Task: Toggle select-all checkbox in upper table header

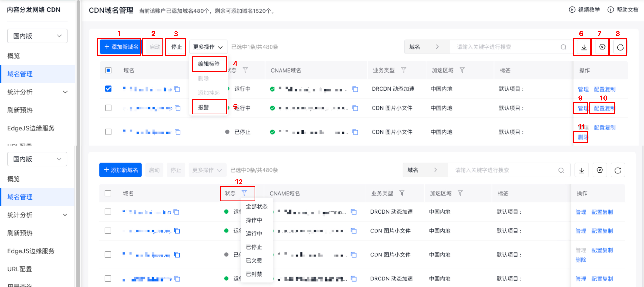Action: tap(108, 70)
